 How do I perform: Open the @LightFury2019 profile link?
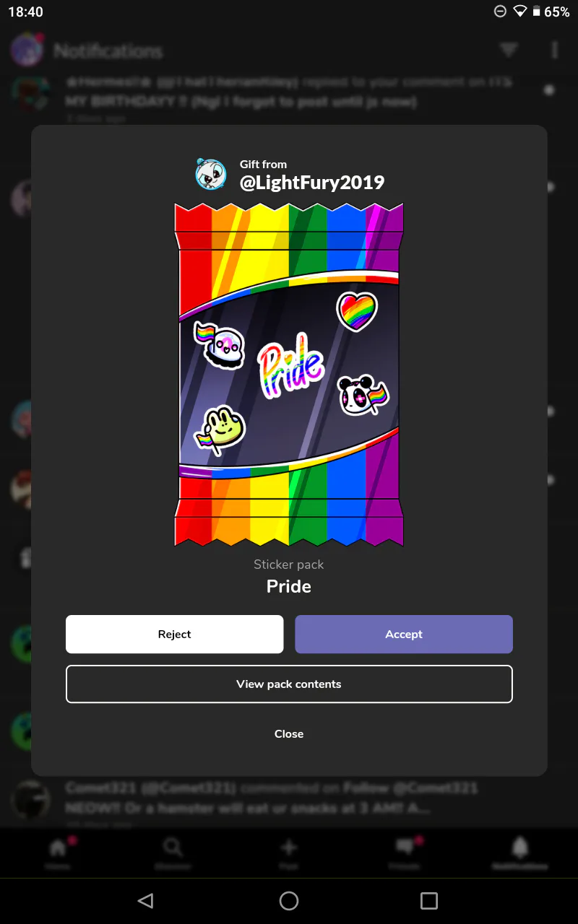click(x=312, y=183)
